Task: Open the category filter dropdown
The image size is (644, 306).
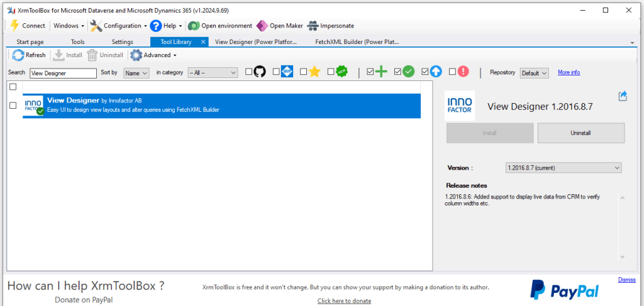Action: tap(213, 73)
